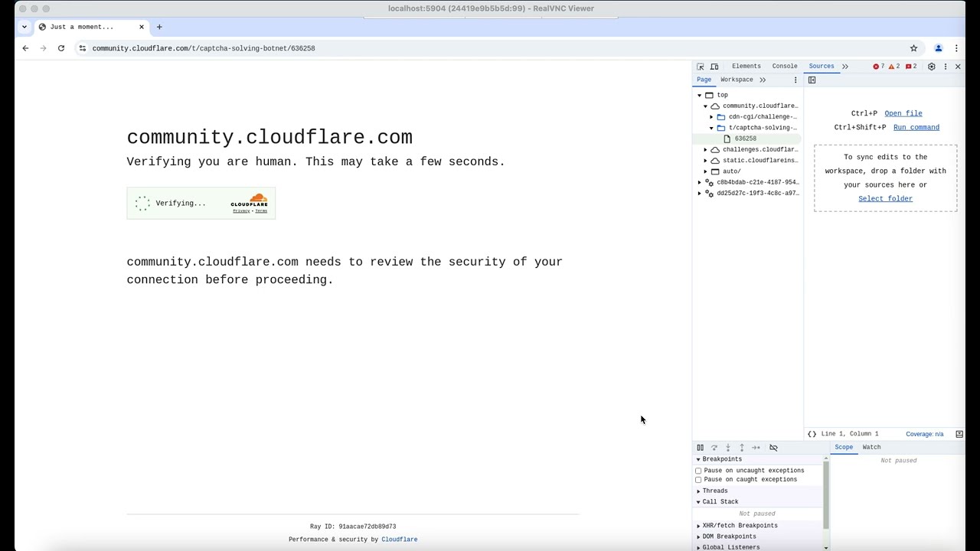Show more DevTools panels chevron
Screen dimensions: 980x551
coord(845,67)
